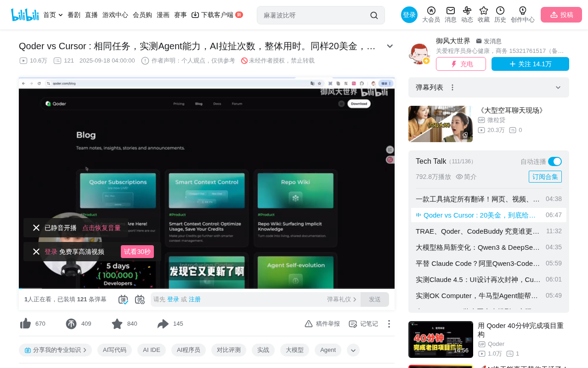
Task: Open 分享我的专业知识 tag
Action: click(x=55, y=350)
